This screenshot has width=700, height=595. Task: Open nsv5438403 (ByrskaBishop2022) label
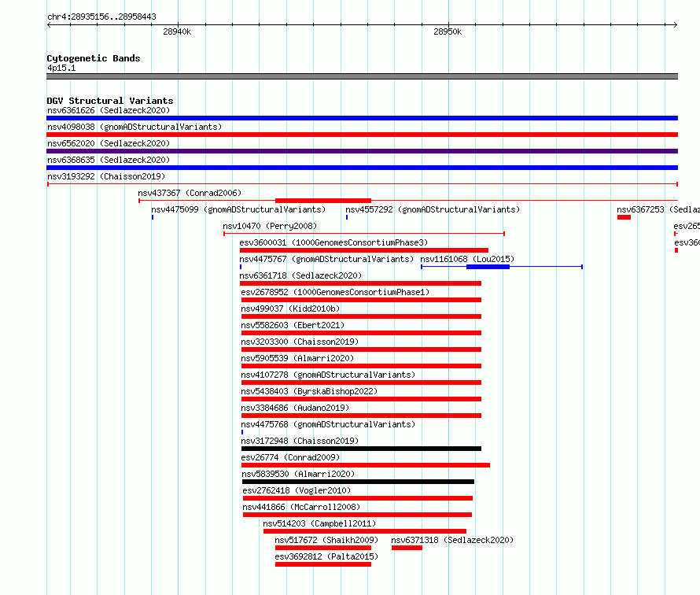(x=309, y=391)
